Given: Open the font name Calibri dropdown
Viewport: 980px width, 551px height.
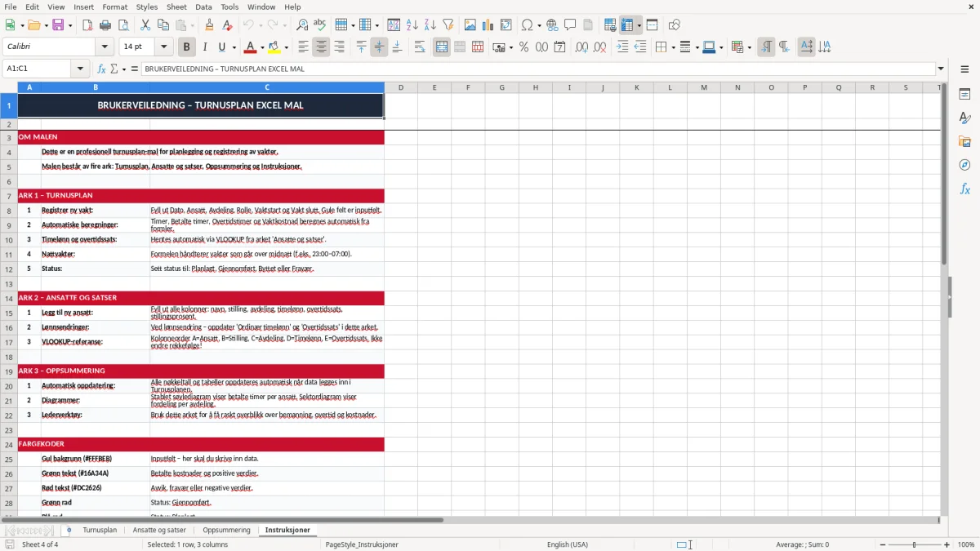Looking at the screenshot, I should click(104, 47).
